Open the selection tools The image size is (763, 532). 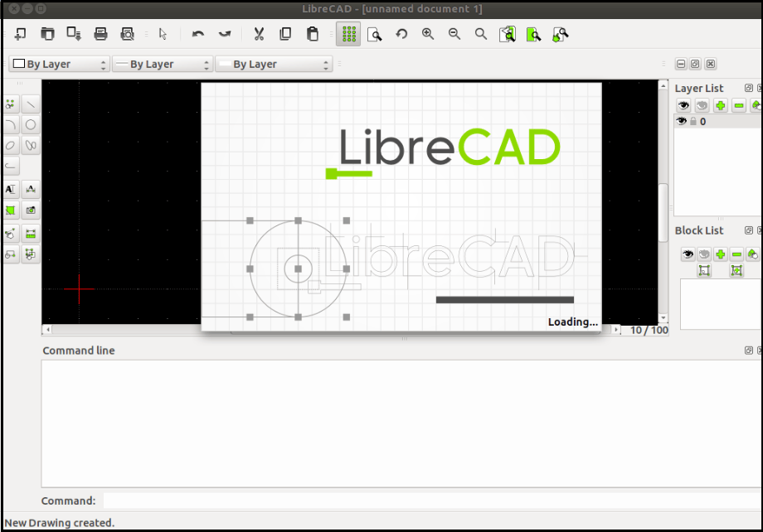(31, 254)
